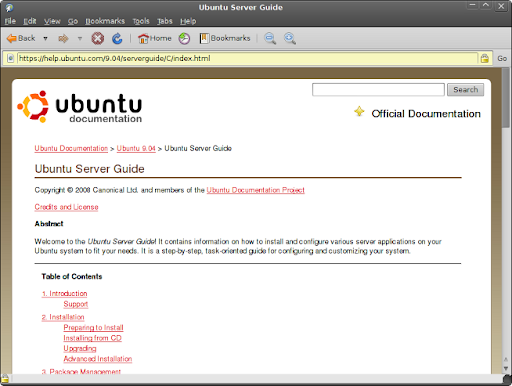Viewport: 512px width, 386px height.
Task: Open the Tabs menu
Action: tap(165, 21)
